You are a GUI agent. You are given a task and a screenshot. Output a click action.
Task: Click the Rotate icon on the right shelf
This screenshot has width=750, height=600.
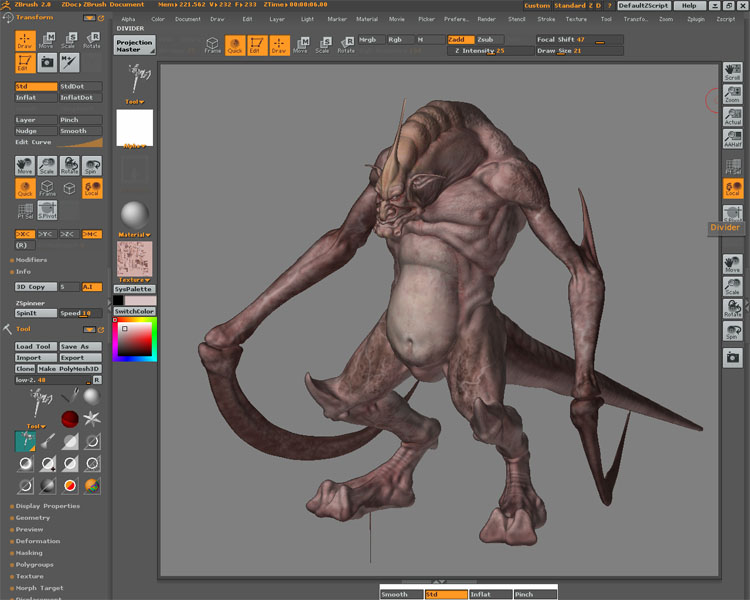click(732, 309)
